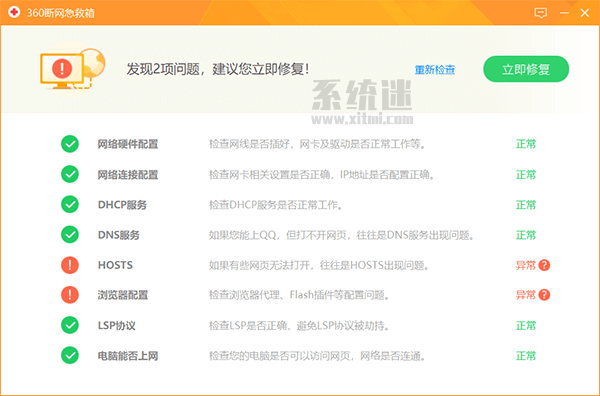Click red warning icon for 浏览器配置
This screenshot has width=600, height=396.
pos(70,295)
